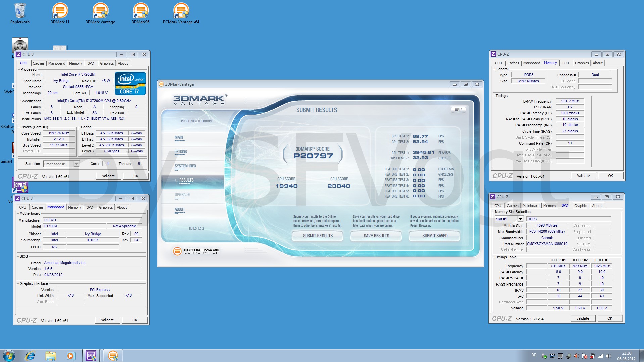Launch the 3DMark 11 desktop shortcut
The image size is (644, 362).
(x=60, y=13)
